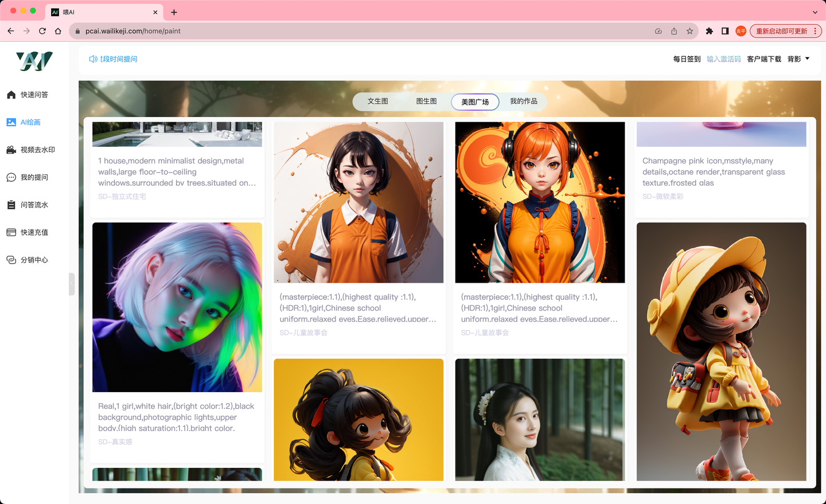
Task: Open 快速问答 in the sidebar
Action: click(x=27, y=95)
